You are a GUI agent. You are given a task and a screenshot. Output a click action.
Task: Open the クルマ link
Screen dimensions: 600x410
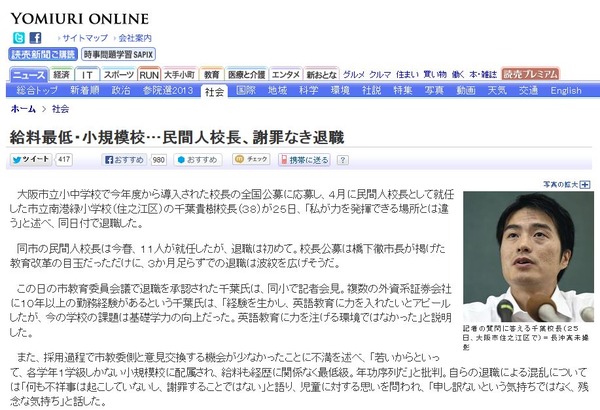380,75
